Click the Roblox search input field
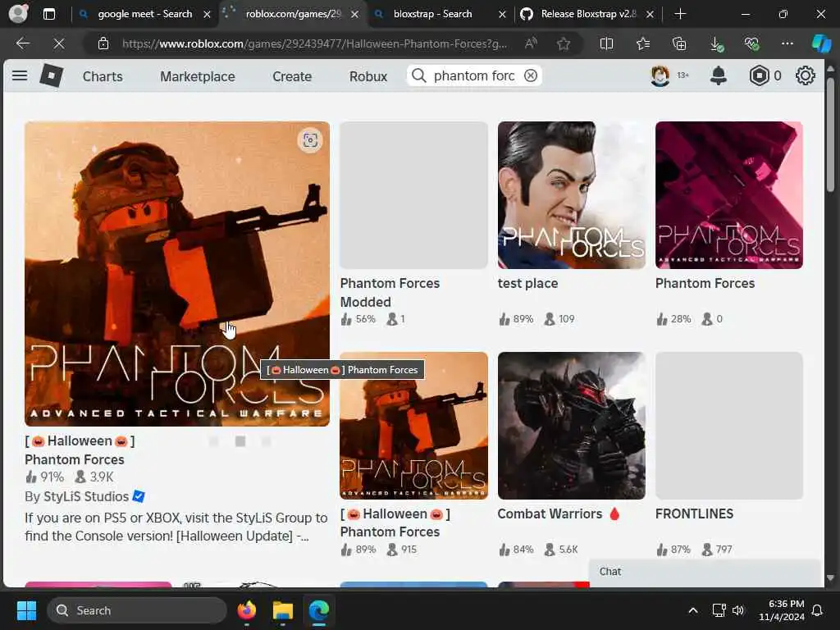Screen dimensions: 840x630 pos(474,75)
